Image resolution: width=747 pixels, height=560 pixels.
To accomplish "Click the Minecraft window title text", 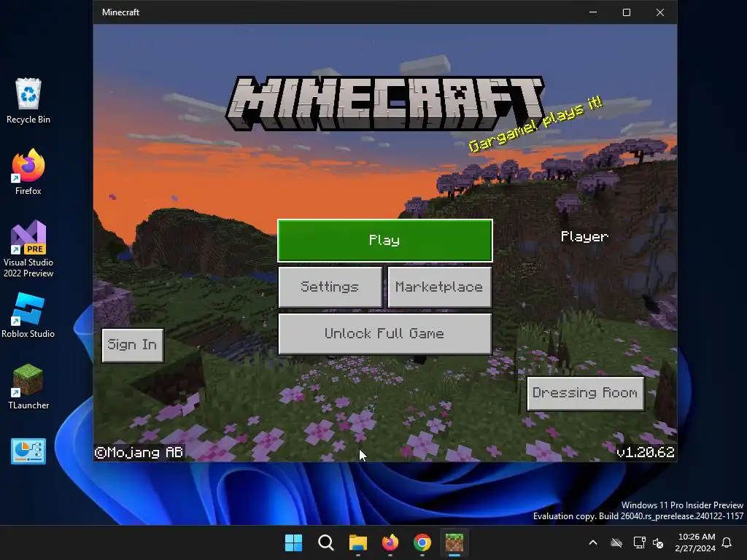I will tap(120, 12).
